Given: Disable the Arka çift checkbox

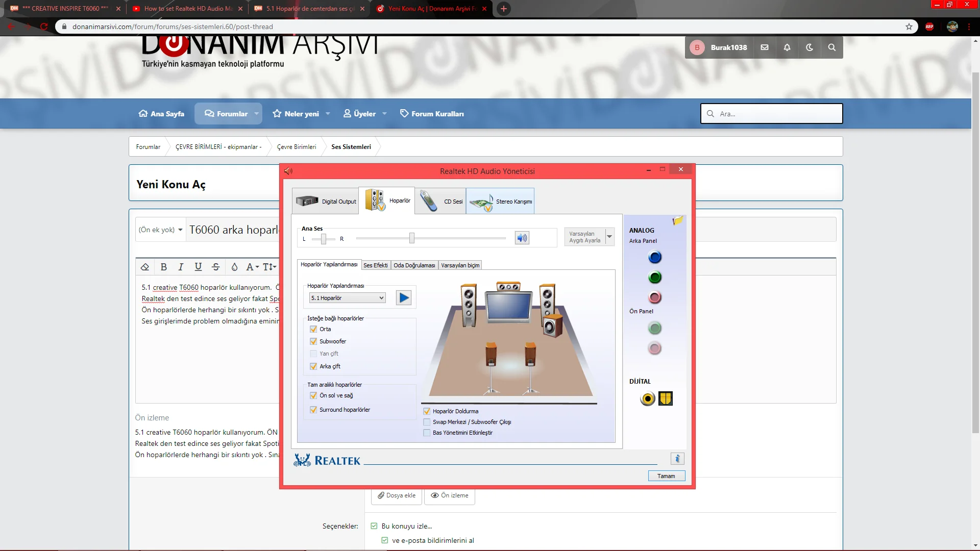Looking at the screenshot, I should [x=313, y=366].
